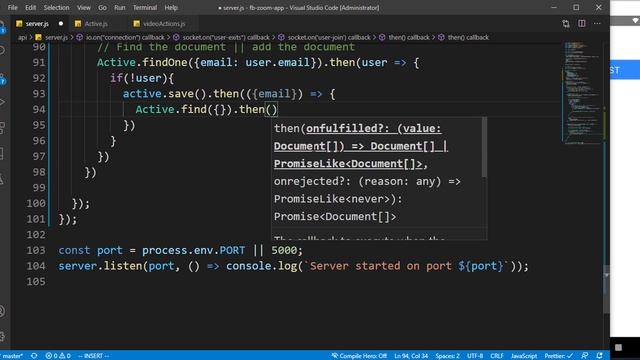Click 'if(!user){' on line 92
The width and height of the screenshot is (640, 360).
point(142,78)
